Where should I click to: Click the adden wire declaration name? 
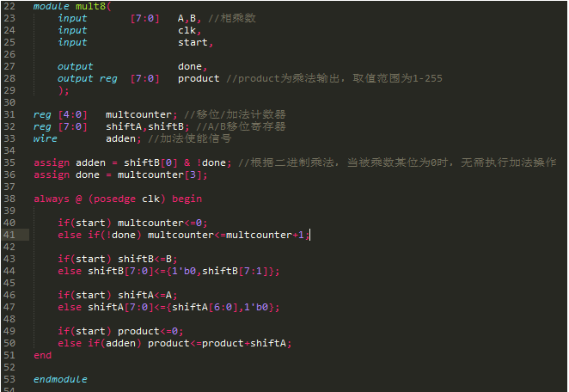point(120,138)
